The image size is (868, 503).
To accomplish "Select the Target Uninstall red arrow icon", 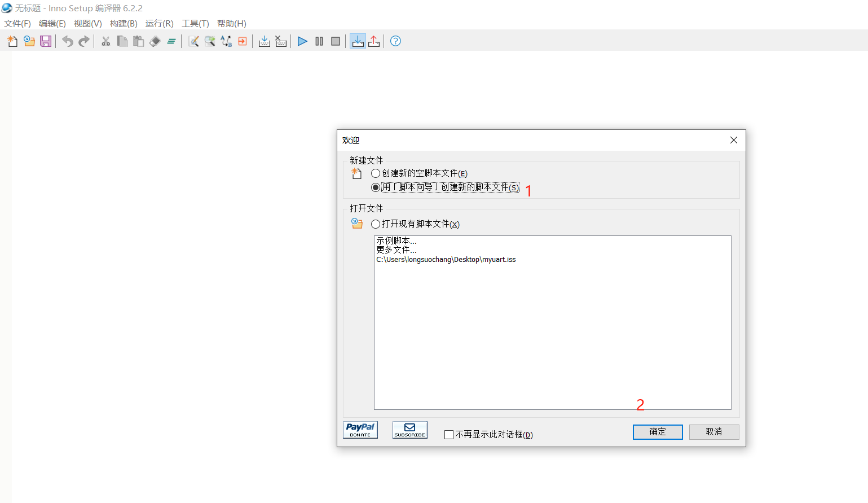I will 374,41.
